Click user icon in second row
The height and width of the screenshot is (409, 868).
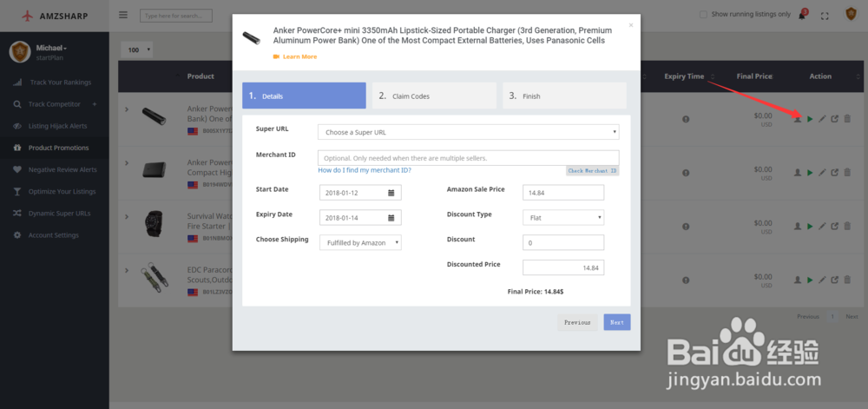(x=798, y=173)
